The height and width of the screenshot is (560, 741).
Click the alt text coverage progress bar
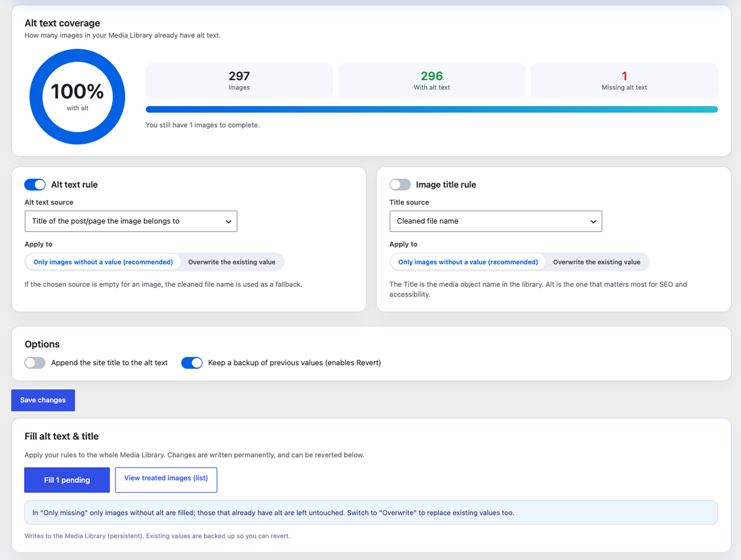pyautogui.click(x=431, y=109)
